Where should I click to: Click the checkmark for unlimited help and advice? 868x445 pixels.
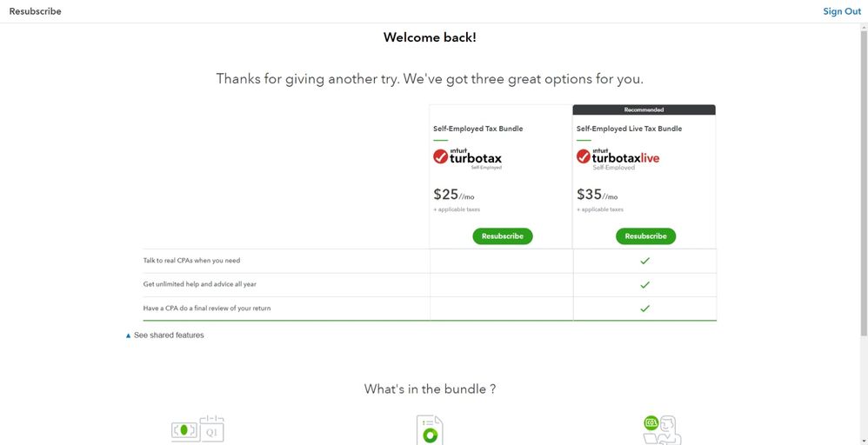coord(644,284)
